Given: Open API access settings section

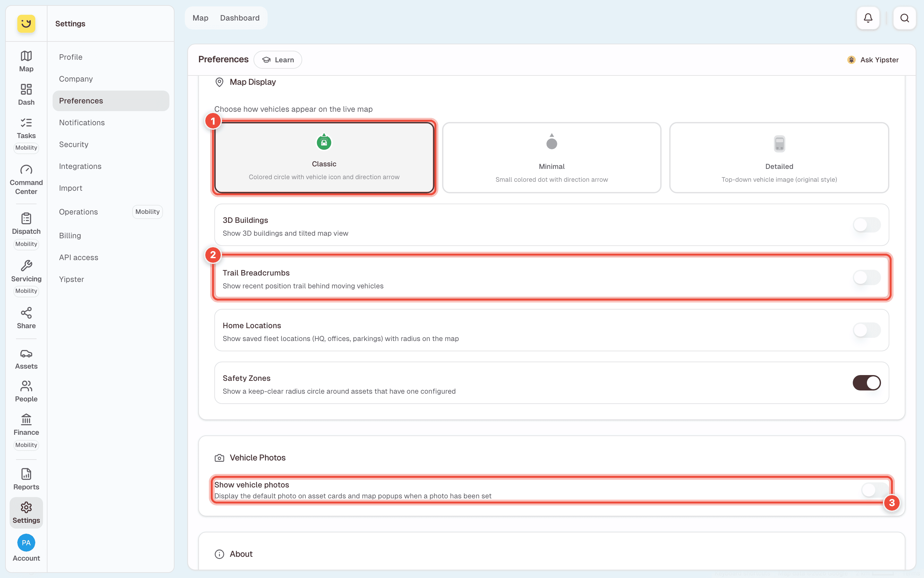Looking at the screenshot, I should [111, 257].
